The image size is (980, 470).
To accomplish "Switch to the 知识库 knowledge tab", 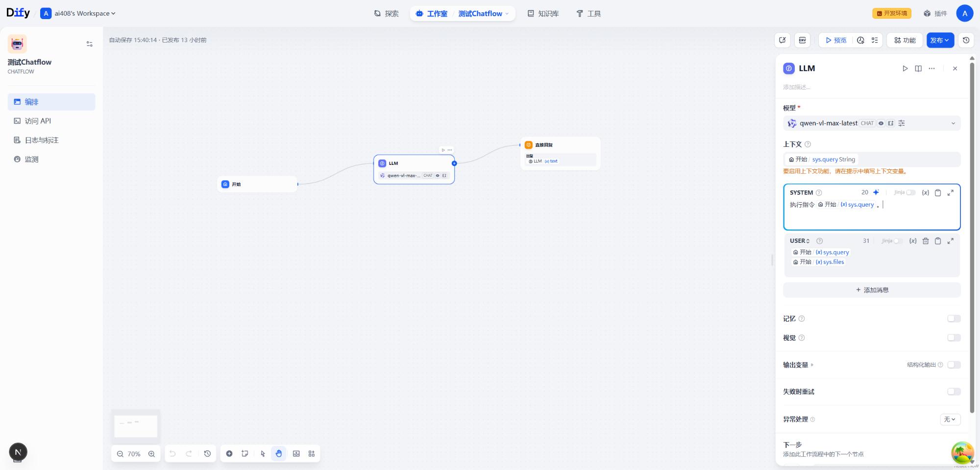I will [x=543, y=14].
